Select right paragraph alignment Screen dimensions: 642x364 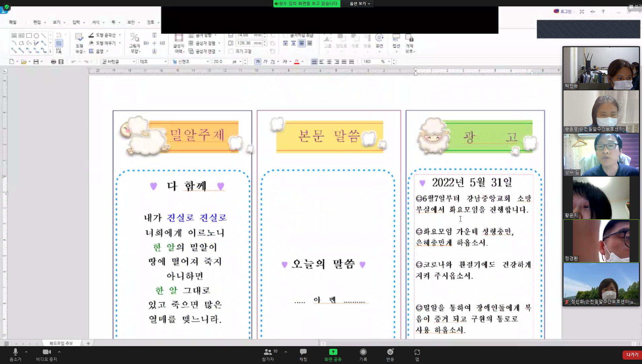(336, 62)
